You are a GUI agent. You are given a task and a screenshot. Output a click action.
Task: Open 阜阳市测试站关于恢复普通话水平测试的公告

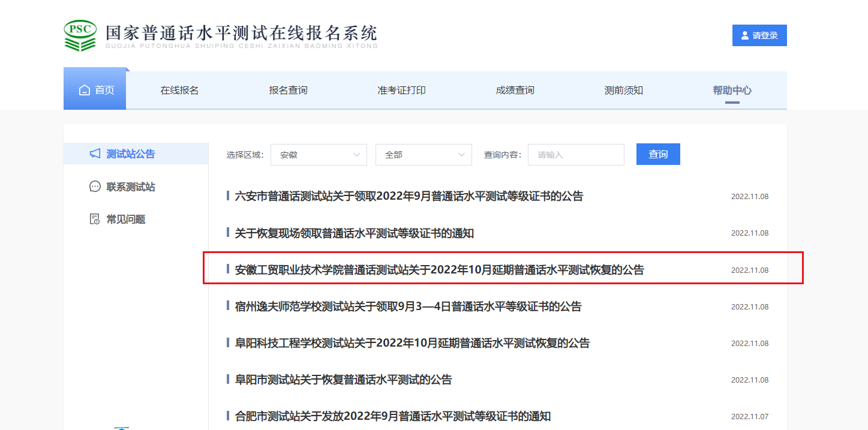[344, 380]
